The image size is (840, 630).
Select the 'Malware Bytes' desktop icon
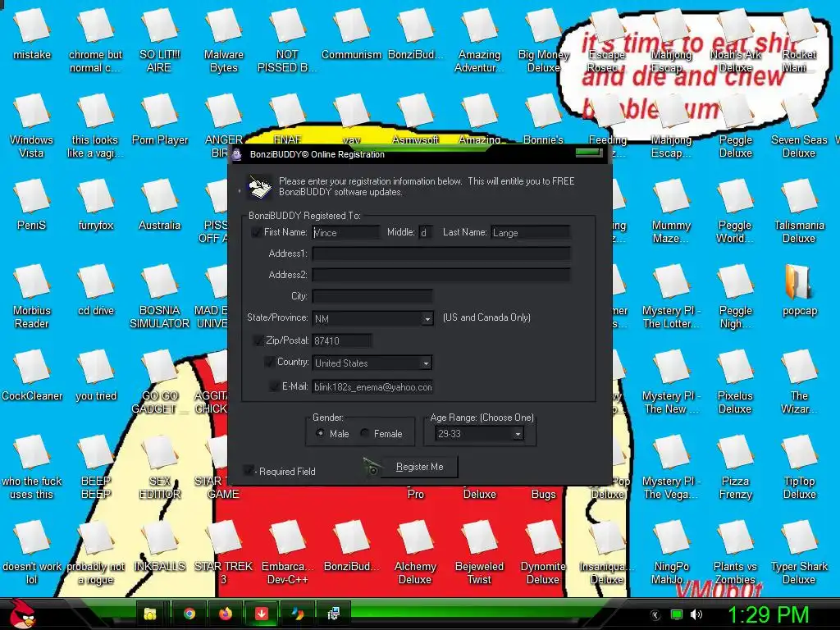pos(223,41)
